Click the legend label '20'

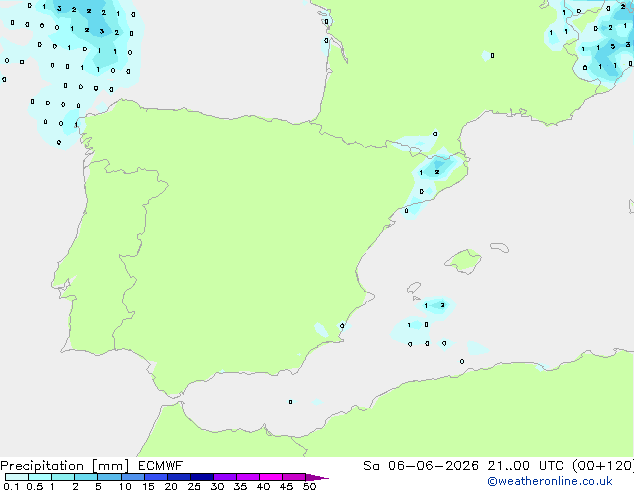point(171,486)
